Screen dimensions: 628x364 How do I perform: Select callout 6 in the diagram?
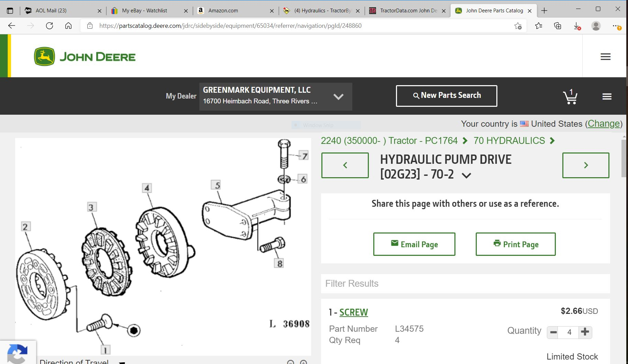pyautogui.click(x=302, y=179)
